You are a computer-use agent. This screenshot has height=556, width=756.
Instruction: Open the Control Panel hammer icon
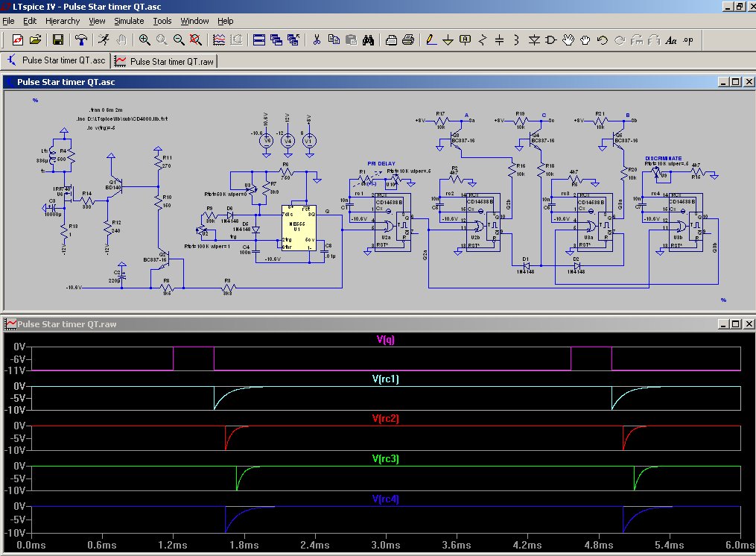tap(83, 40)
